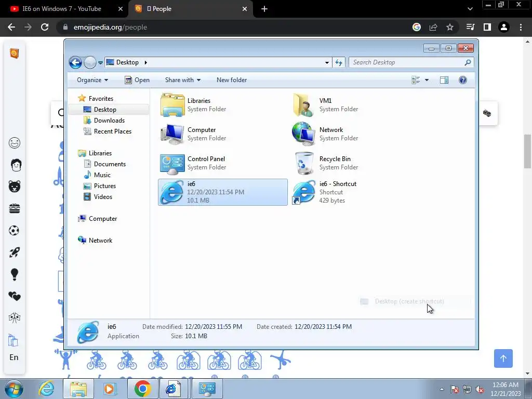The height and width of the screenshot is (399, 532).
Task: Click Explorer forward navigation arrow
Action: click(x=90, y=62)
